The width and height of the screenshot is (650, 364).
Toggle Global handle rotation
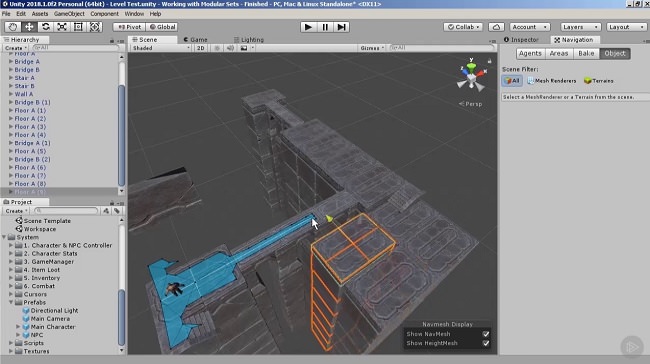162,27
